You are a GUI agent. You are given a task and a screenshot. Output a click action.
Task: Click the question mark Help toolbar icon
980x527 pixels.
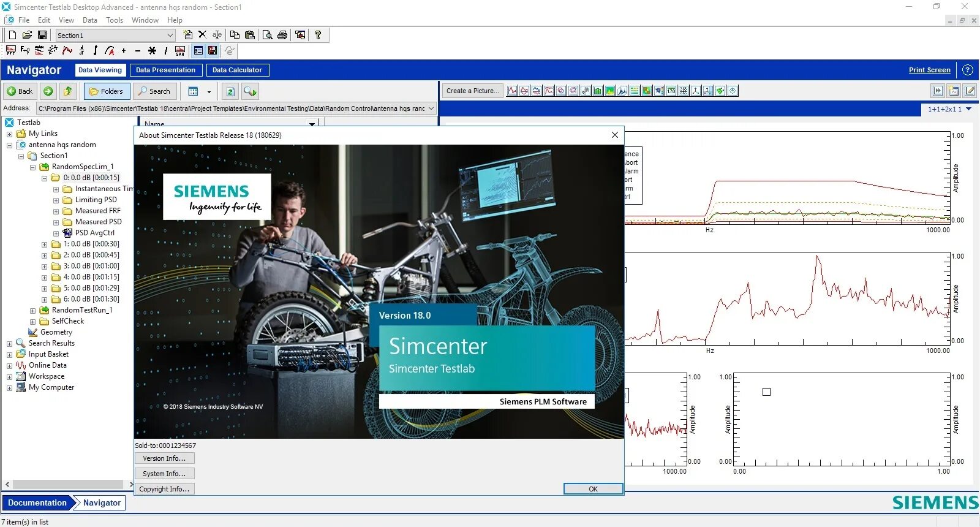pyautogui.click(x=318, y=35)
